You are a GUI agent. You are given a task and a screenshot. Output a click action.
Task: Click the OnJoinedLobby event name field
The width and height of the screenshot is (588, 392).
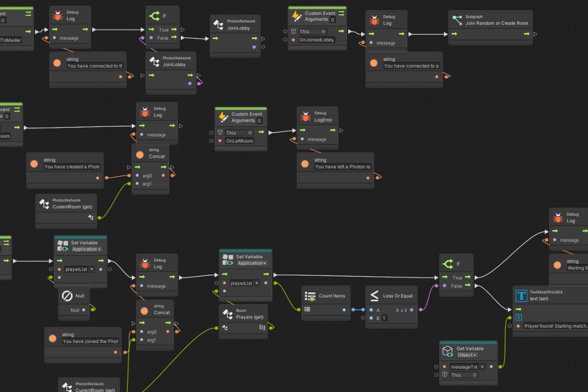pyautogui.click(x=317, y=40)
